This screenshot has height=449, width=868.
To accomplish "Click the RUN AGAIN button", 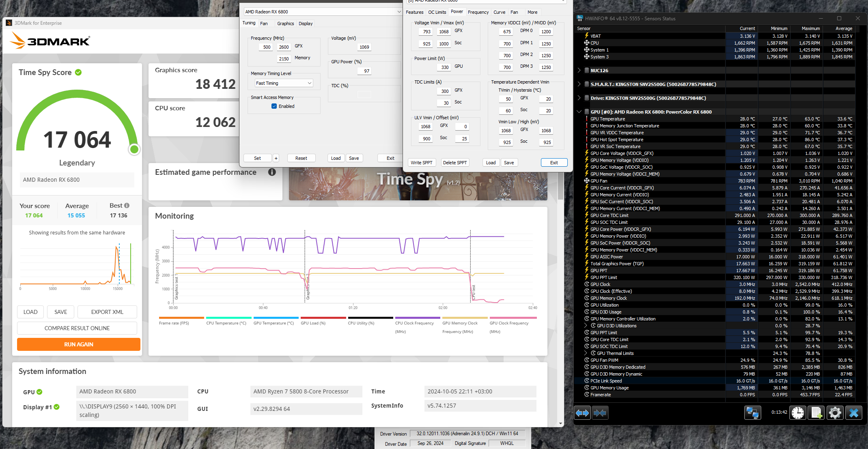I will pyautogui.click(x=79, y=344).
